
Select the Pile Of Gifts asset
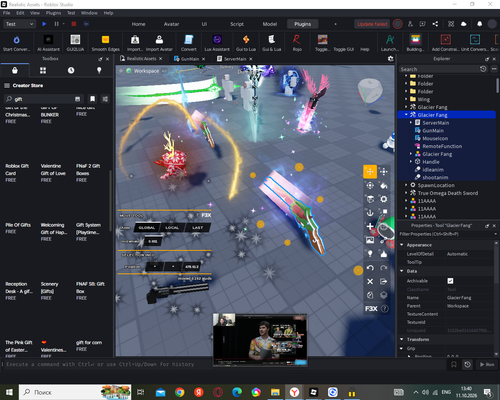click(x=18, y=228)
